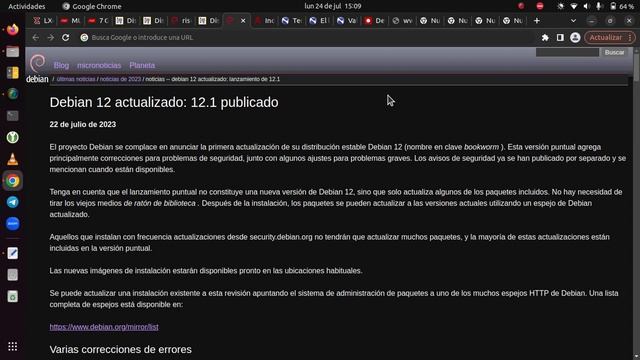
Task: Open Firefox from the dock
Action: tap(13, 29)
